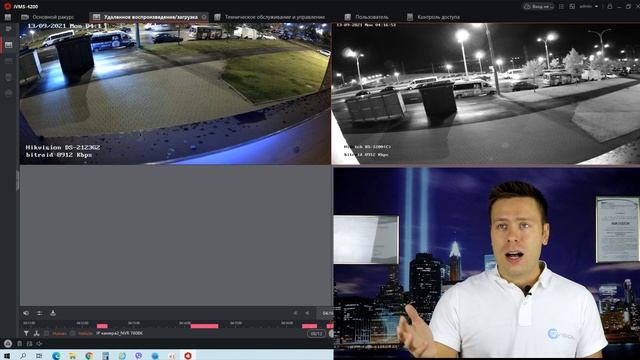The image size is (640, 360).
Task: Expand the collapsed left panel handle
Action: (x=18, y=180)
